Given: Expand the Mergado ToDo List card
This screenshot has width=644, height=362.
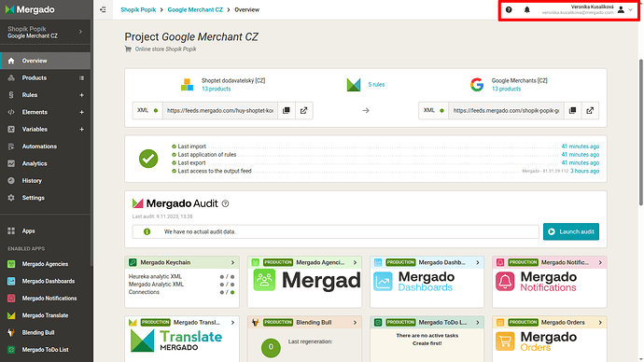Looking at the screenshot, I should [x=477, y=323].
